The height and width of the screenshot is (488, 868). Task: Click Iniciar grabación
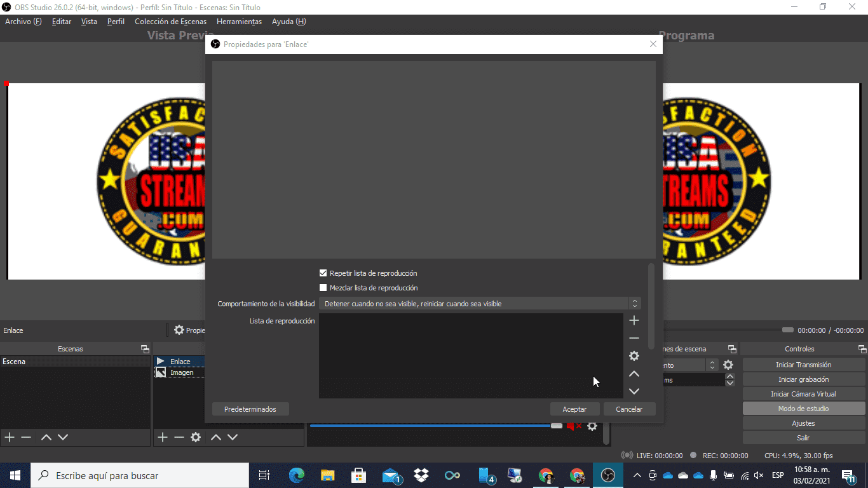pyautogui.click(x=804, y=379)
